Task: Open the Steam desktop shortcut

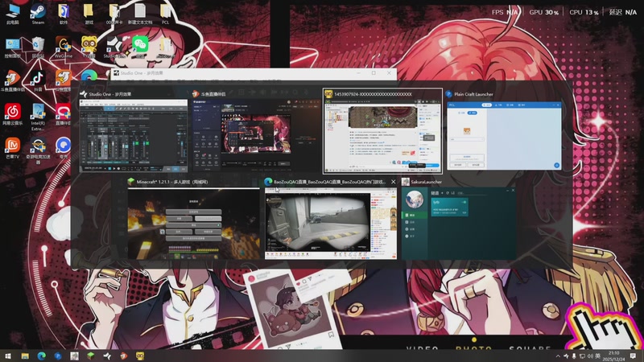Action: [38, 14]
